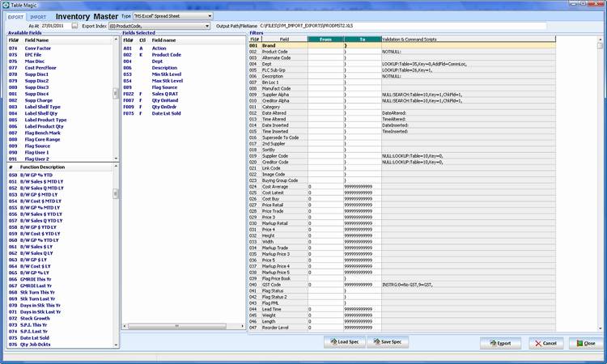Image resolution: width=607 pixels, height=364 pixels.
Task: Select Supp Charge in Available Fields
Action: (x=38, y=100)
